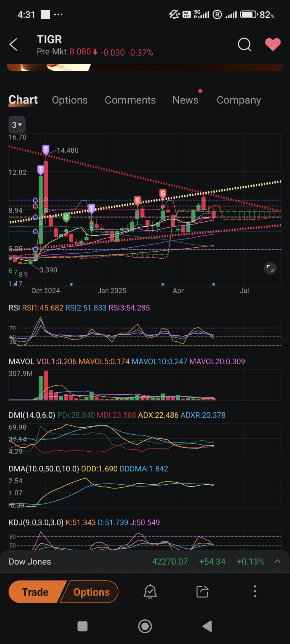Select the green B buy marker on chart
290x644 pixels.
coord(66,217)
